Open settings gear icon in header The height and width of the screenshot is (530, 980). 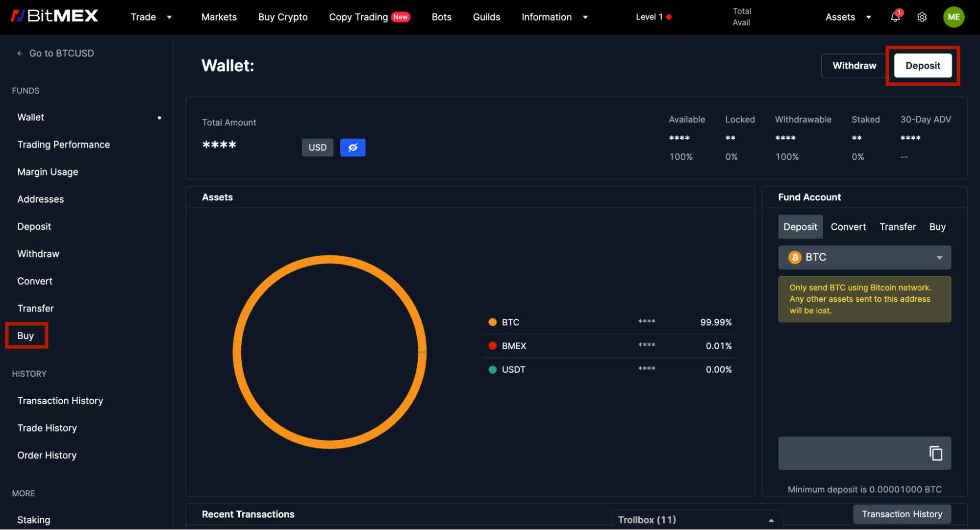[922, 17]
